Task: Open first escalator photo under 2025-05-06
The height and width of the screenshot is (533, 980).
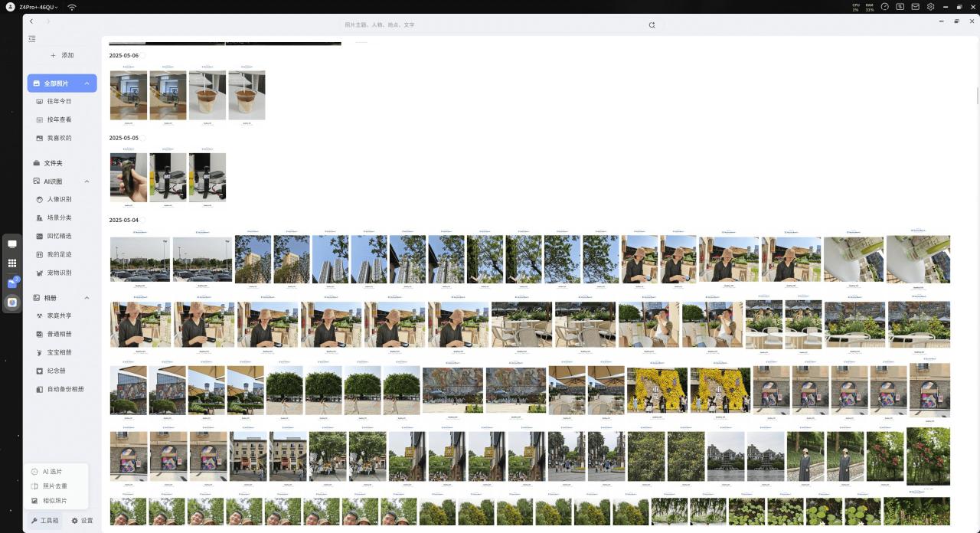Action: click(x=129, y=96)
